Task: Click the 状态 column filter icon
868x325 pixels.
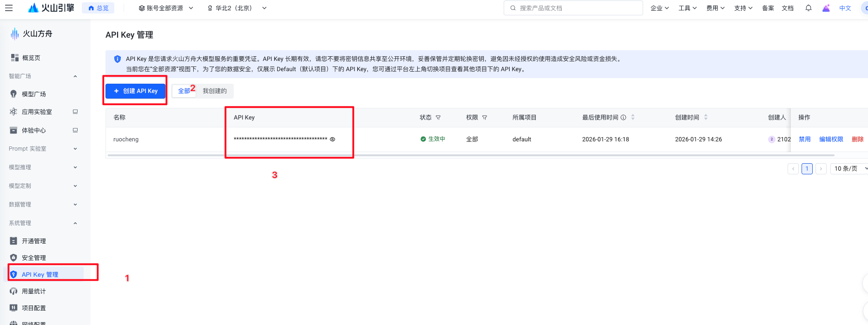Action: 438,118
